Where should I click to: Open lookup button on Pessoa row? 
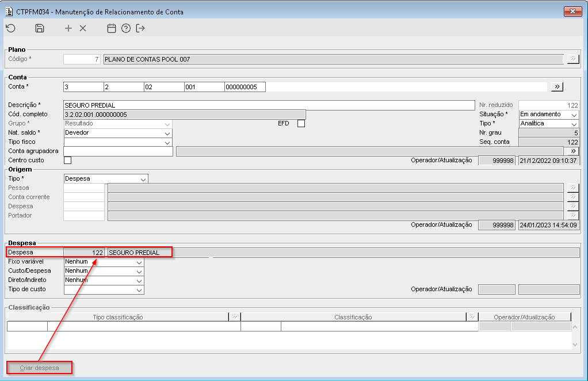[x=572, y=188]
